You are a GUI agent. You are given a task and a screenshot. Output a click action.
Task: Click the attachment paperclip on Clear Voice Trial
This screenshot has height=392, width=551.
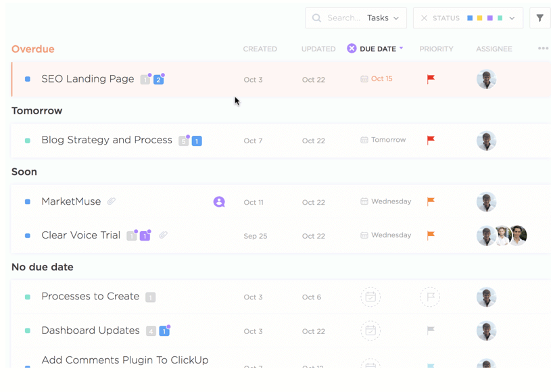pos(163,235)
